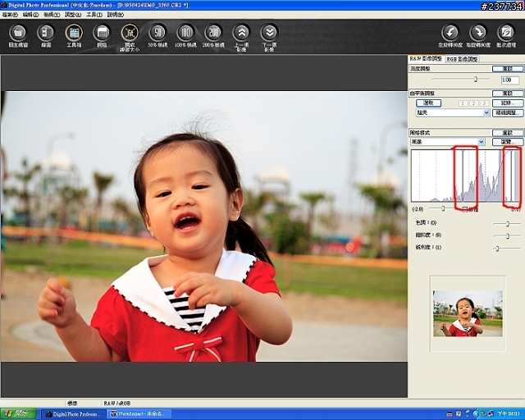
Task: Expand the white balance preset dropdown
Action: 486,113
